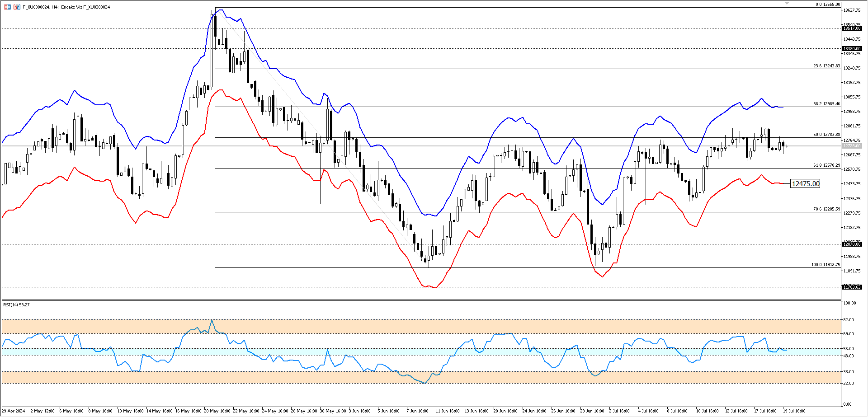Viewport: 868px width, 417px height.
Task: Click the 100.0 11912.75 Fibonacci level label
Action: (x=826, y=265)
